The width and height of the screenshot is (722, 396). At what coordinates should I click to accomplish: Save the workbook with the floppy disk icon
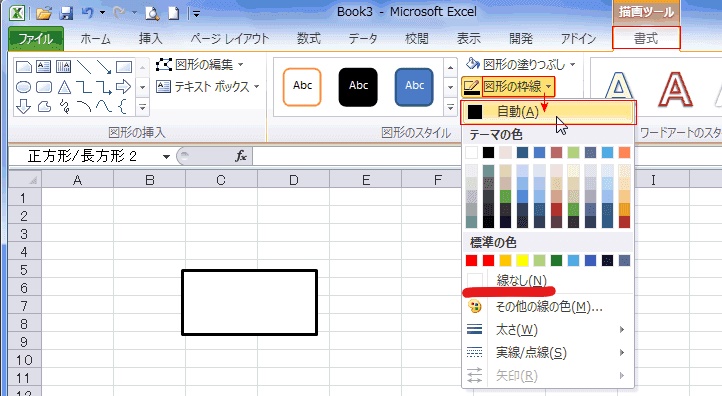(66, 13)
